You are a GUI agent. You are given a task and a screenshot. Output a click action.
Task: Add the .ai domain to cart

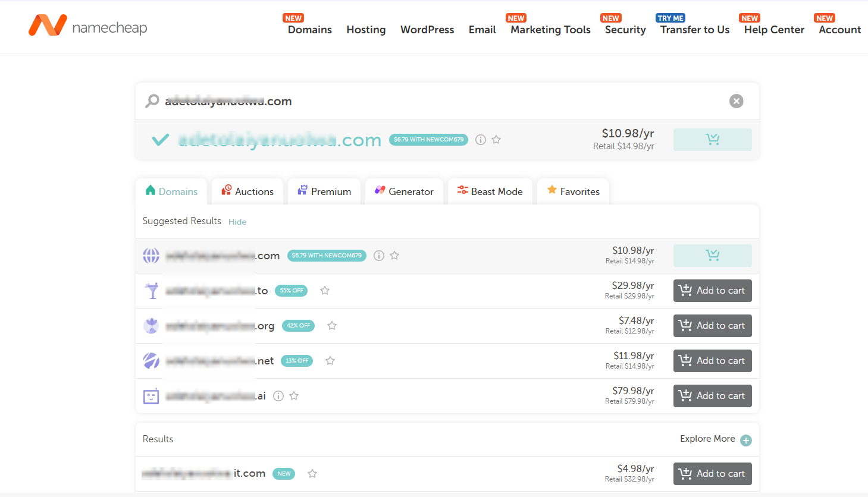point(712,395)
